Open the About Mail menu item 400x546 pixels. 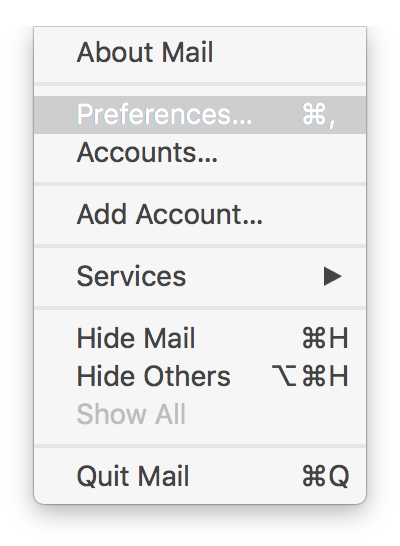coord(200,53)
